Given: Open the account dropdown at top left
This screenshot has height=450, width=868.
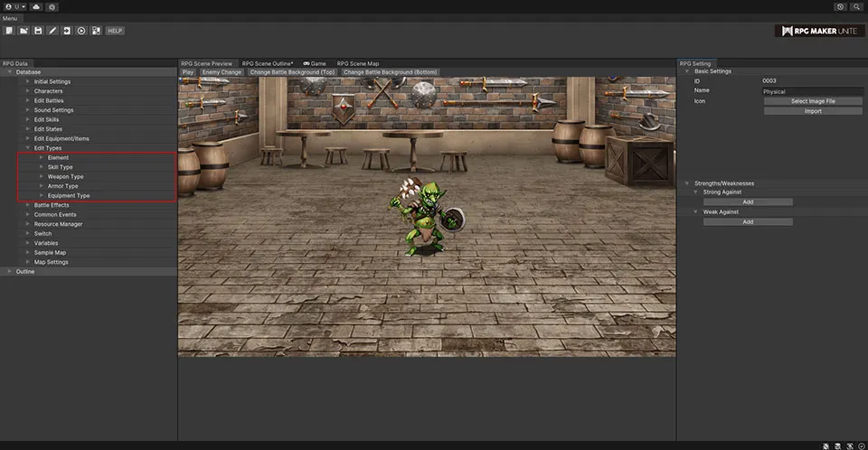Looking at the screenshot, I should click(x=14, y=6).
